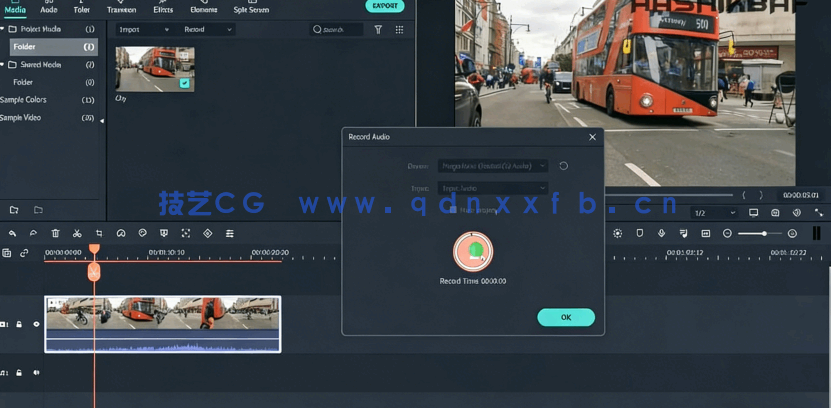Hide the video track with eye icon
The image size is (831, 408).
[x=37, y=324]
